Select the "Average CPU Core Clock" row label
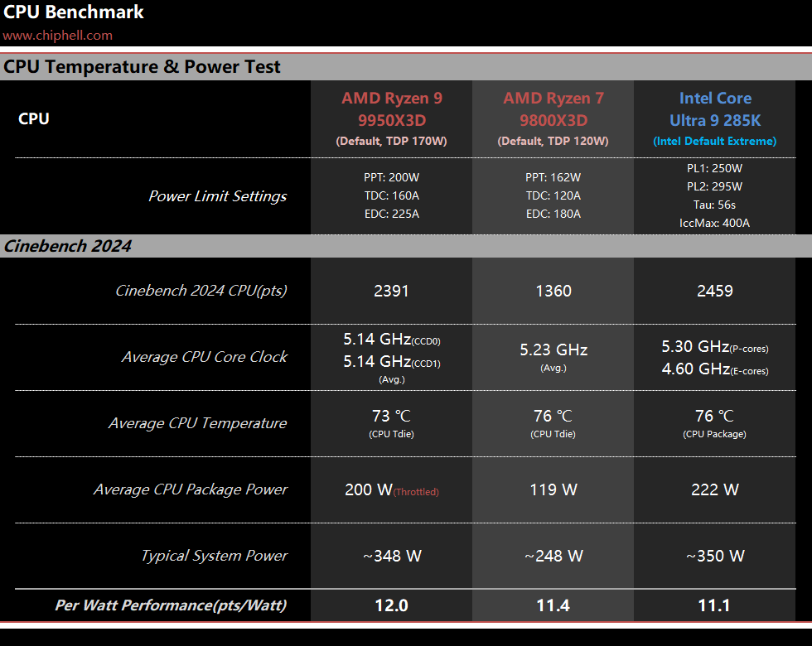The image size is (812, 646). [x=205, y=357]
